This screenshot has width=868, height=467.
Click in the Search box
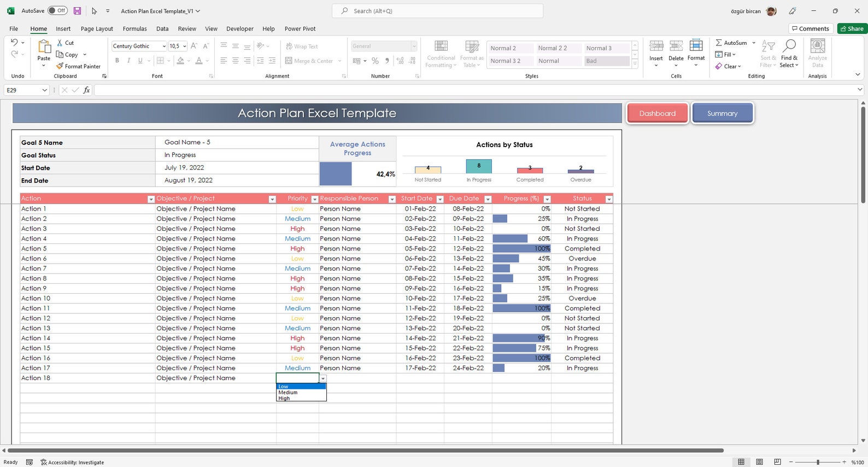[x=437, y=11]
